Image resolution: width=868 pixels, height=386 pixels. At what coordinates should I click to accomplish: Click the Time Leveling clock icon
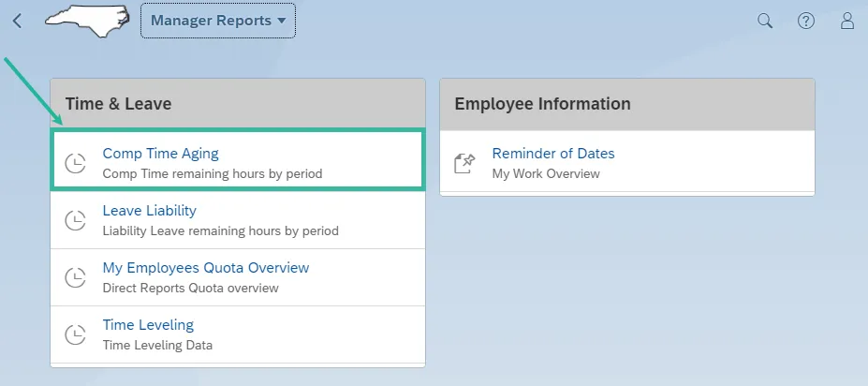tap(75, 334)
